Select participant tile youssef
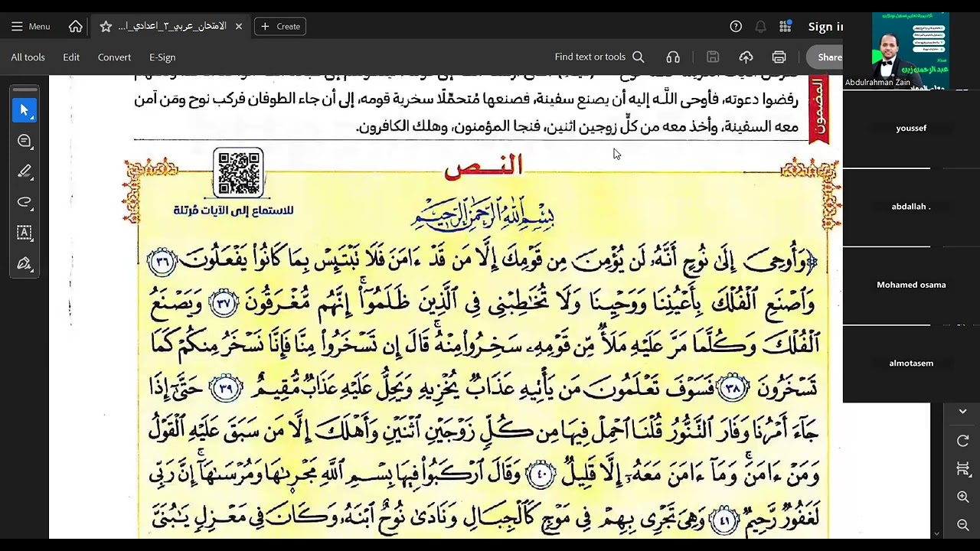Viewport: 980px width, 551px height. (910, 128)
